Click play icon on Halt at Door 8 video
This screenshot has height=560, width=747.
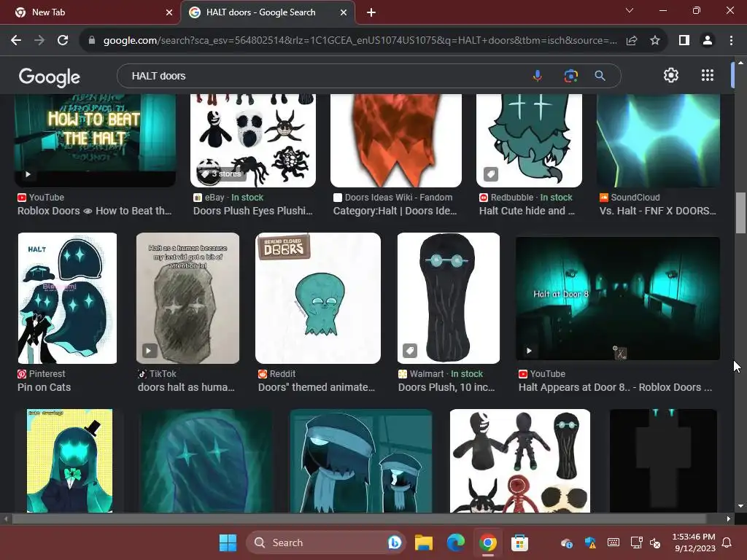tap(529, 351)
